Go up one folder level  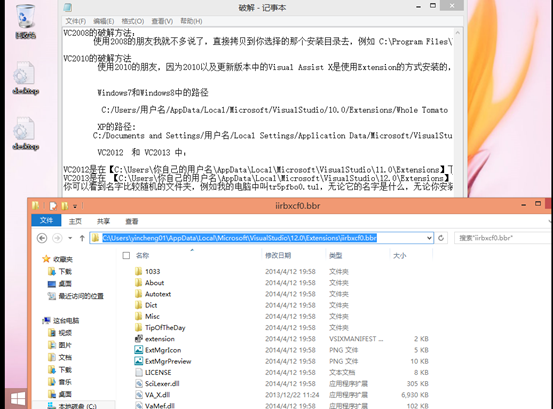82,238
